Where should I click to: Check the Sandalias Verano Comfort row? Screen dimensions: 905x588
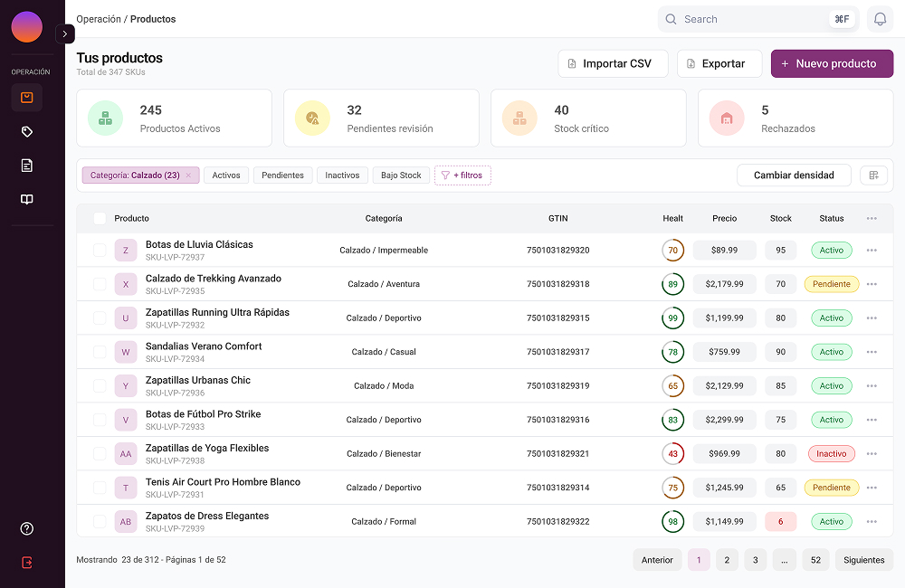point(100,352)
